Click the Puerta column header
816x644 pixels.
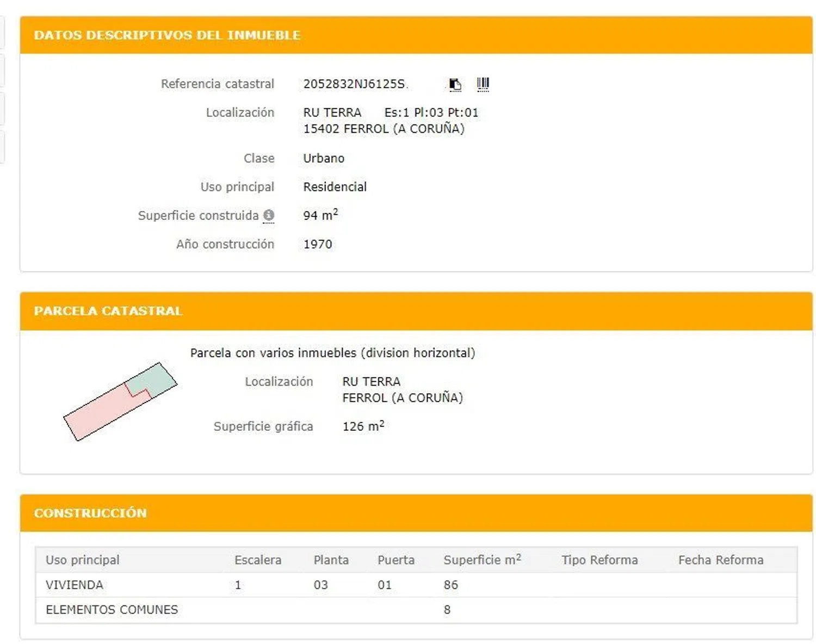coord(396,560)
